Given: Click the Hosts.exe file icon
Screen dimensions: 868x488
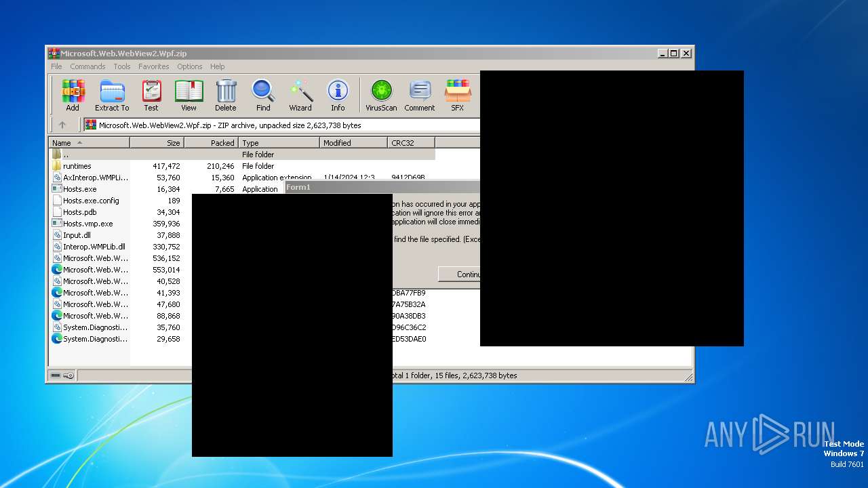Looking at the screenshot, I should [57, 189].
